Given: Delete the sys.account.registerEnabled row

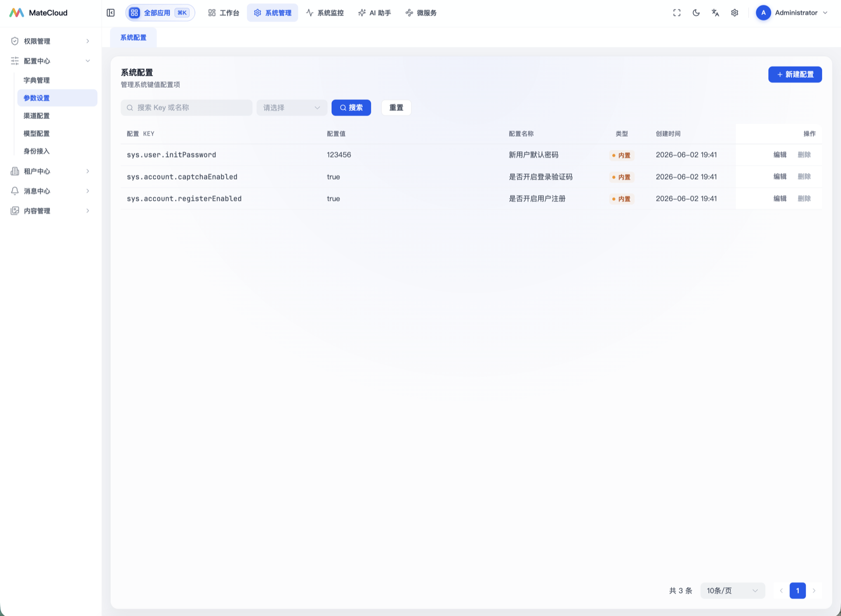Looking at the screenshot, I should [804, 199].
